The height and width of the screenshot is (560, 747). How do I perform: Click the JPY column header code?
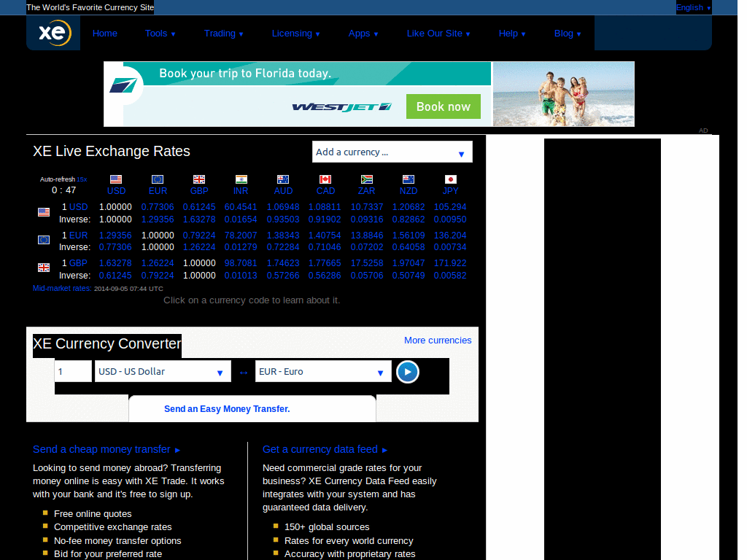pos(450,191)
